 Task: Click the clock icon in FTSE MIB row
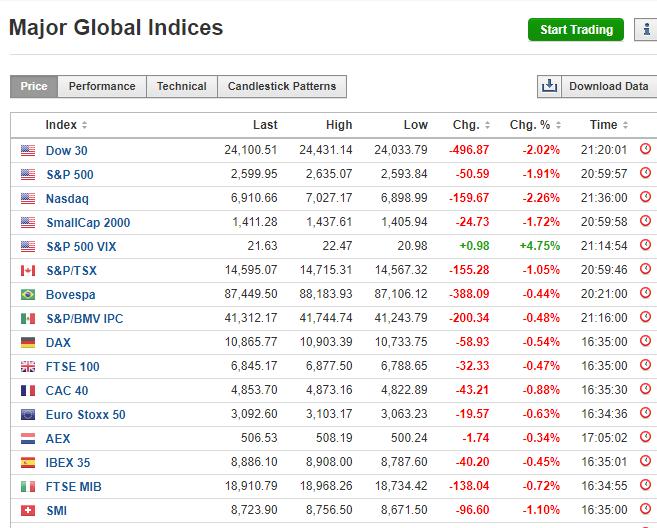645,486
